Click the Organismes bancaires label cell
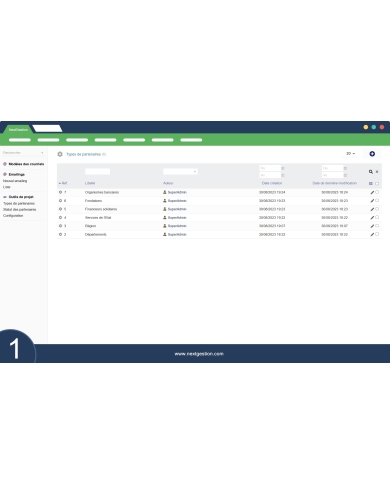 pos(102,192)
